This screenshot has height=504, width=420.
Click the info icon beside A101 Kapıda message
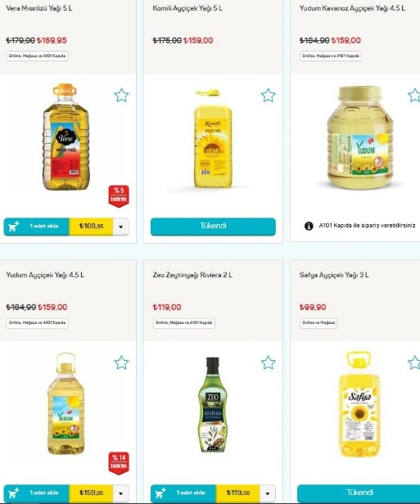tap(309, 226)
